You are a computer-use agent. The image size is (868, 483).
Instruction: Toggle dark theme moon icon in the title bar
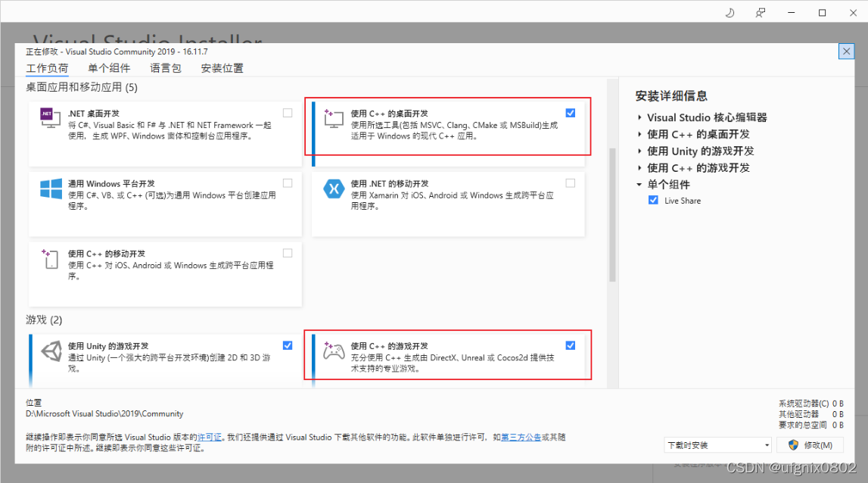tap(730, 13)
